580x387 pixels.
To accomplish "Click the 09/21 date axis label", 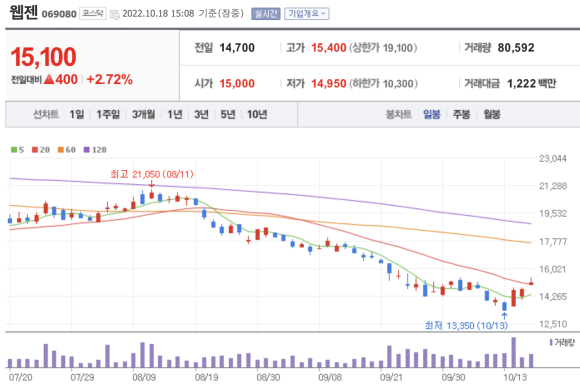I will pyautogui.click(x=391, y=377).
